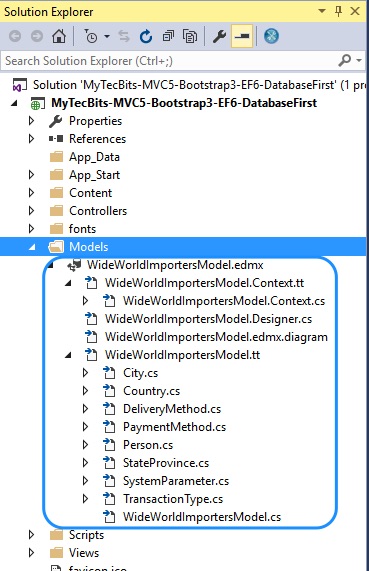Select Country.cs file
The image size is (369, 571).
[x=152, y=391]
